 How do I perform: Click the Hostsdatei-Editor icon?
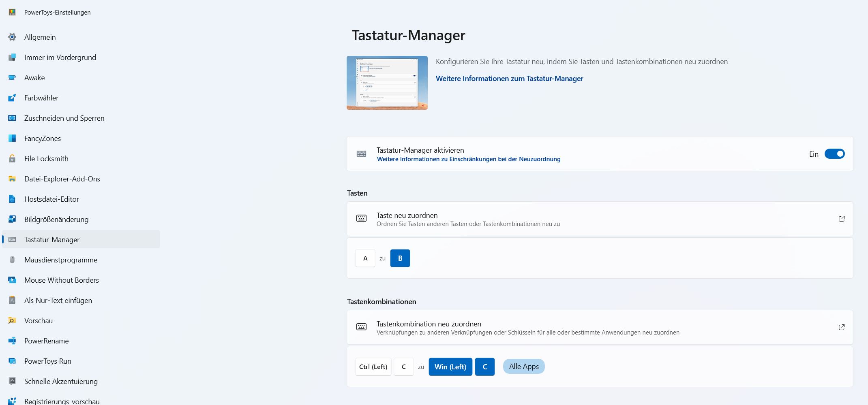click(12, 199)
